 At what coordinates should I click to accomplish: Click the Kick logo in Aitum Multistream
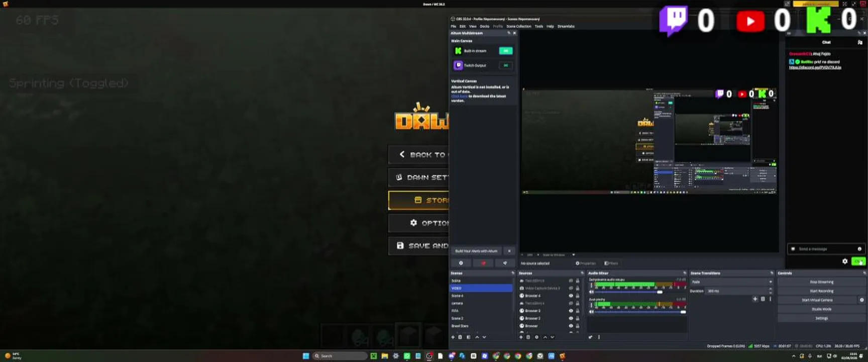tap(458, 51)
